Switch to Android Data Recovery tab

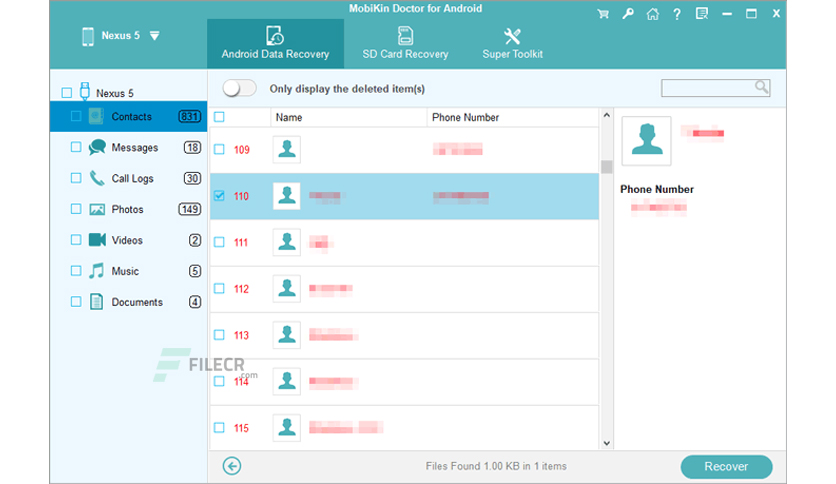pyautogui.click(x=275, y=44)
